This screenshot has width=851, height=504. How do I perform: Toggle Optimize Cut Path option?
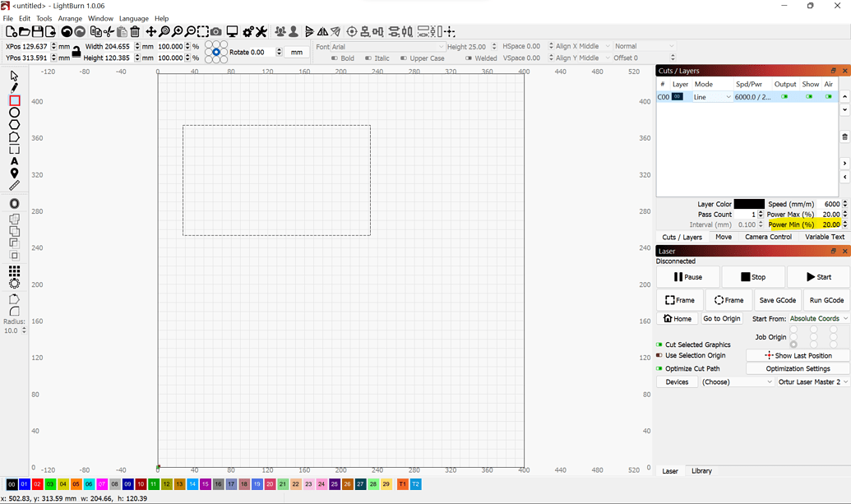658,368
